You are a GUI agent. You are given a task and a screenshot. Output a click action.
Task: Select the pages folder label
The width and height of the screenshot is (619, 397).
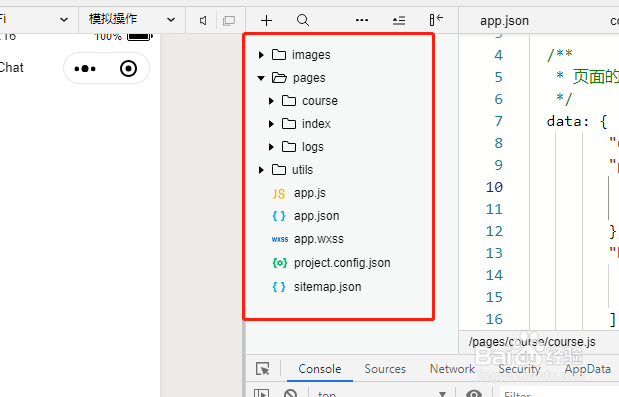[x=309, y=78]
